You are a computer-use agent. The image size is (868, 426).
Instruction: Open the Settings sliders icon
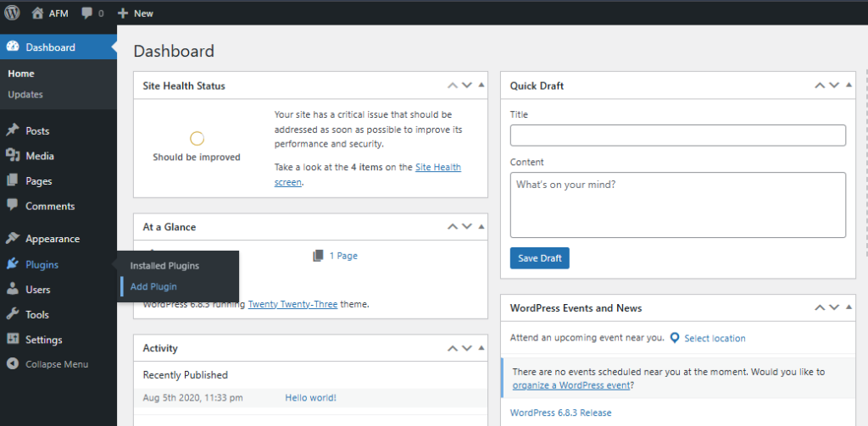click(13, 340)
